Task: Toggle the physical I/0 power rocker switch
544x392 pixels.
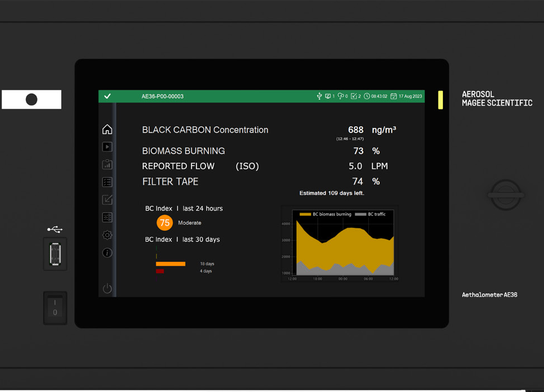Action: click(55, 307)
